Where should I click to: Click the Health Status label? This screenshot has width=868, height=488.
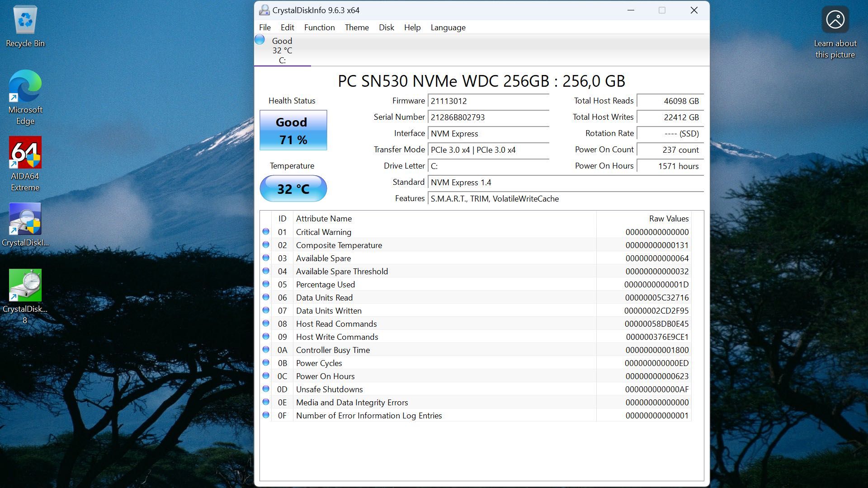click(x=292, y=101)
